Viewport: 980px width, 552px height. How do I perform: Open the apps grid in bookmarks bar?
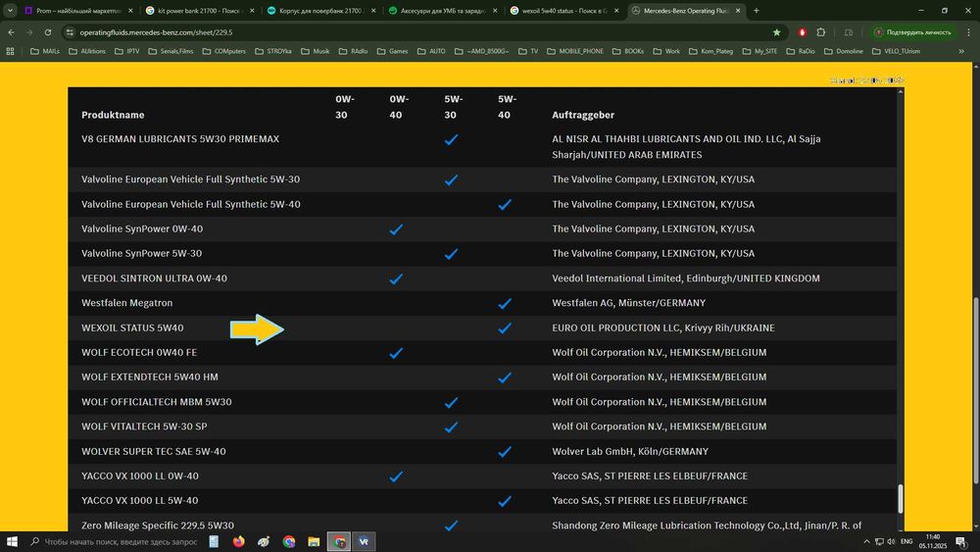[x=10, y=51]
